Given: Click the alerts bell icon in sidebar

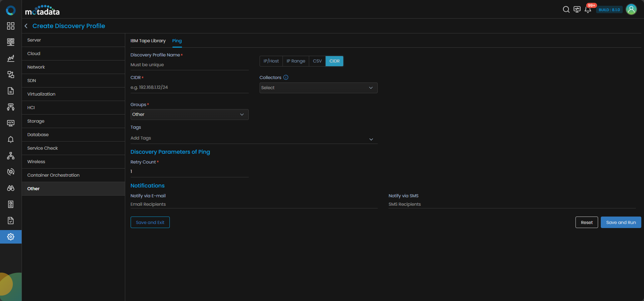Looking at the screenshot, I should tap(11, 140).
